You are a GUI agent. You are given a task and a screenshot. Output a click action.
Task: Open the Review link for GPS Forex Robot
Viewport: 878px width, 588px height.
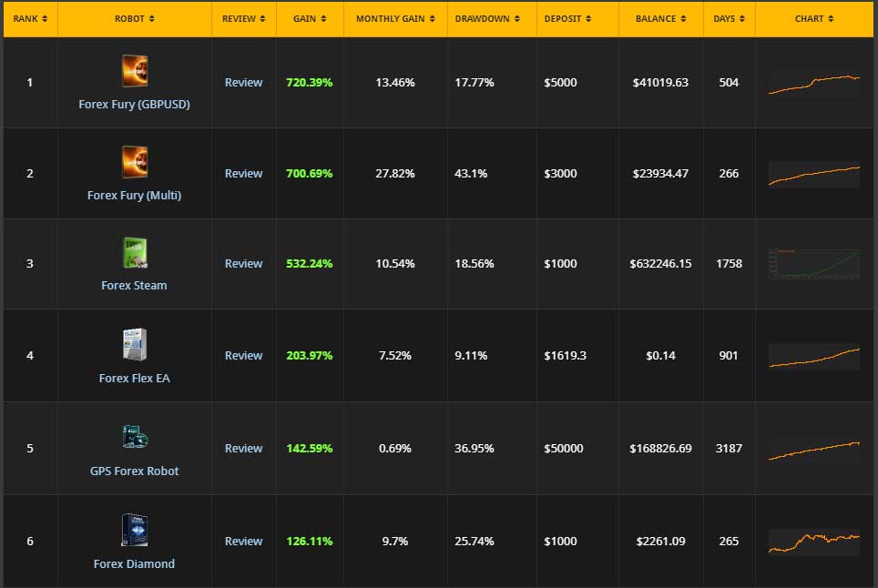click(x=243, y=449)
